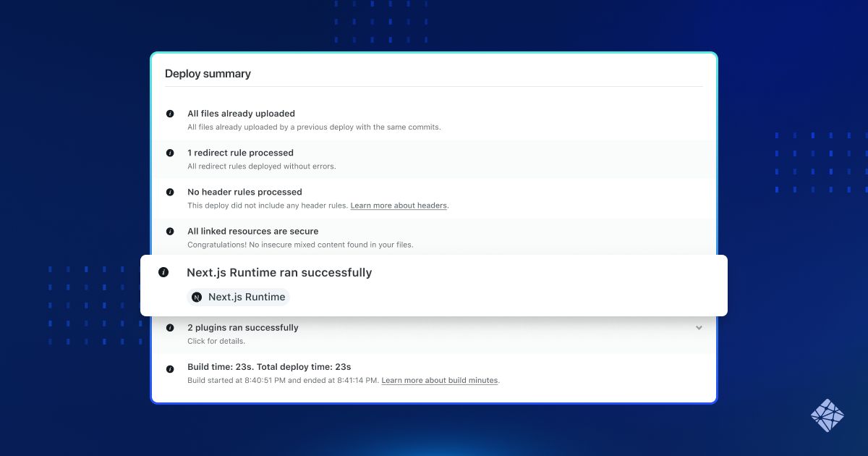Open the Learn more about headers link
Image resolution: width=868 pixels, height=456 pixels.
(x=399, y=206)
